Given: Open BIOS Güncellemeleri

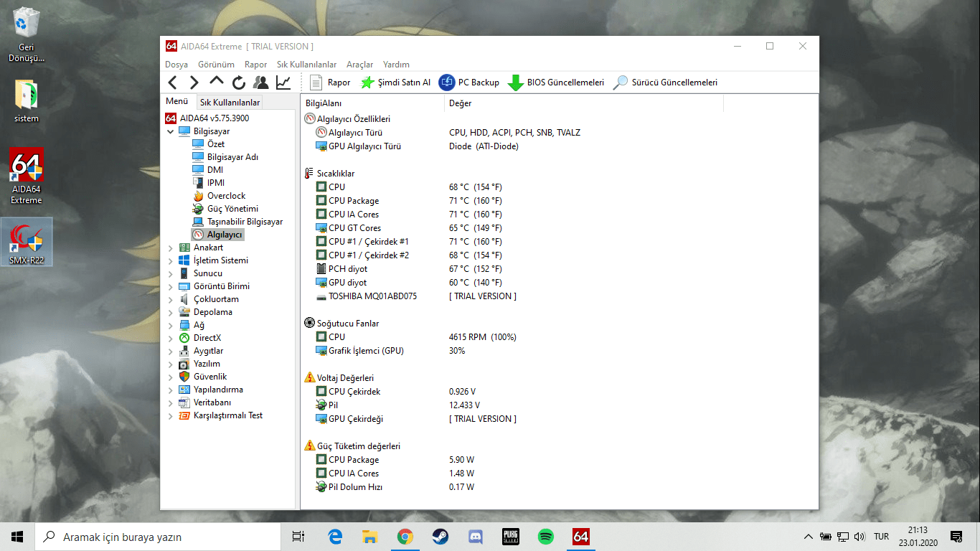Looking at the screenshot, I should (x=556, y=83).
